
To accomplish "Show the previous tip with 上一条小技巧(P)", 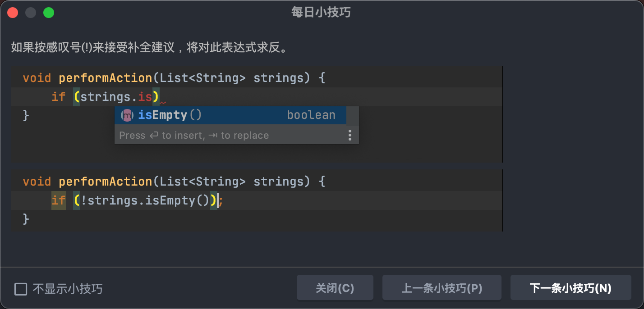I will click(442, 287).
